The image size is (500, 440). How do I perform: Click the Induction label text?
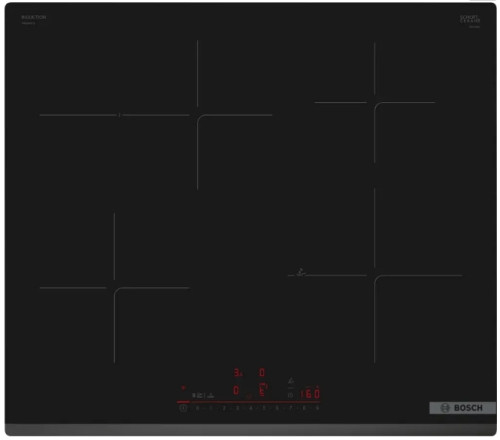click(34, 17)
